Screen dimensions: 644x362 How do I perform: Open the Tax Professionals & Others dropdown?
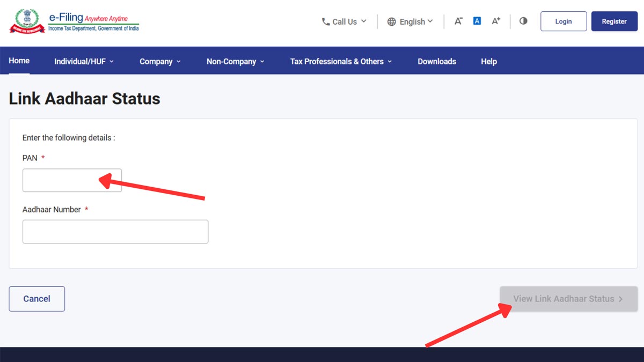340,61
